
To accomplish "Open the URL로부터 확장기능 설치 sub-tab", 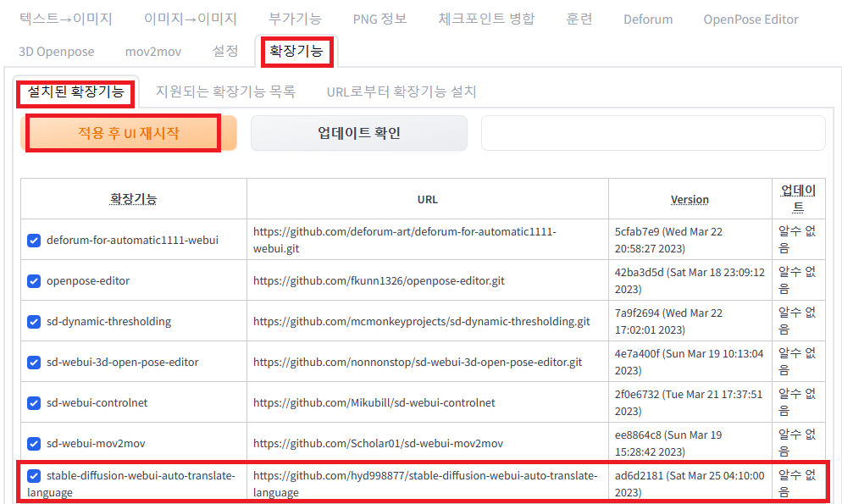I will 402,91.
